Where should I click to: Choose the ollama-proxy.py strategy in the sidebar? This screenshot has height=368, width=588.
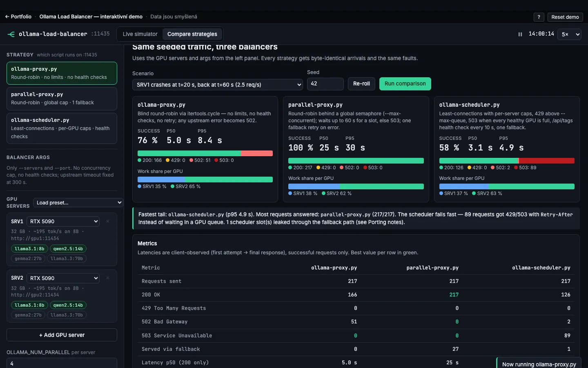pyautogui.click(x=62, y=73)
